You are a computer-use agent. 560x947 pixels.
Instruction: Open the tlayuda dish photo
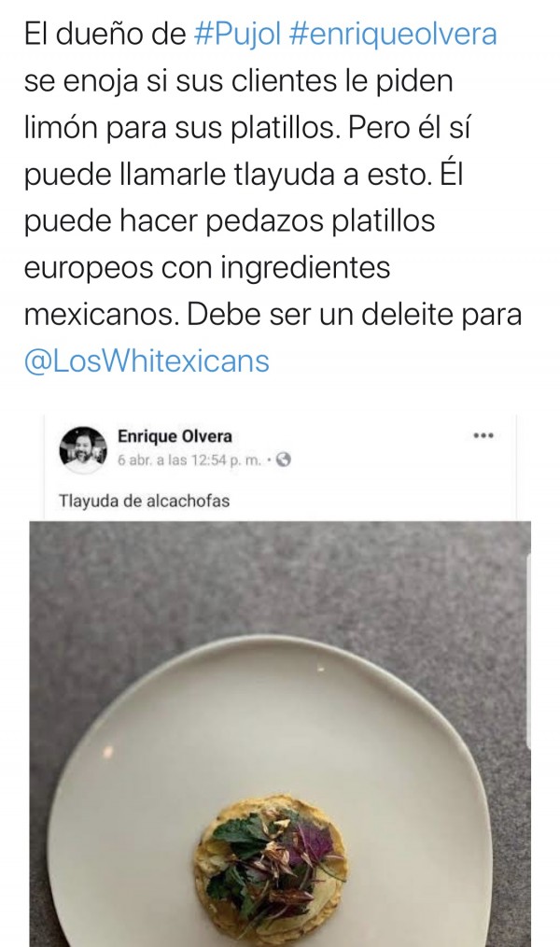coord(281,734)
